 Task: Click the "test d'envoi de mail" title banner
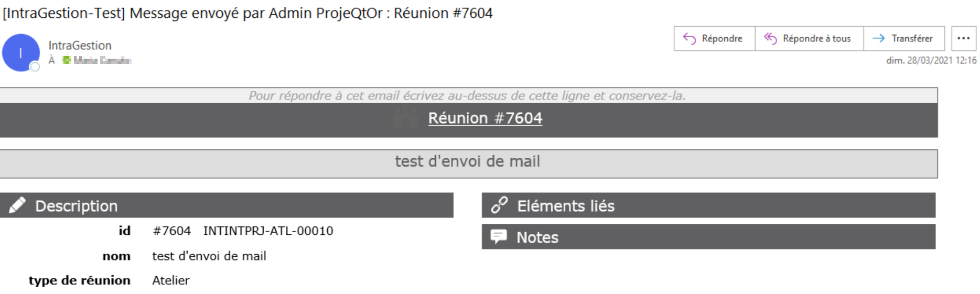click(468, 161)
